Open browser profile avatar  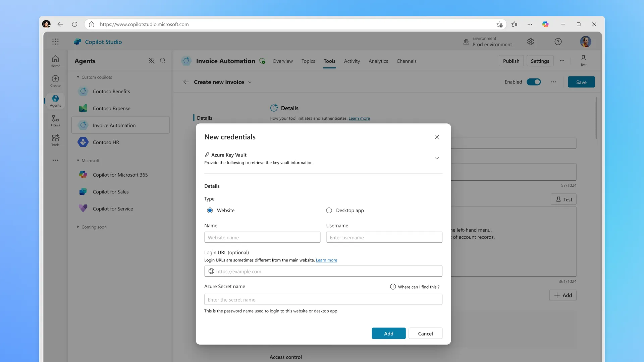(x=46, y=24)
